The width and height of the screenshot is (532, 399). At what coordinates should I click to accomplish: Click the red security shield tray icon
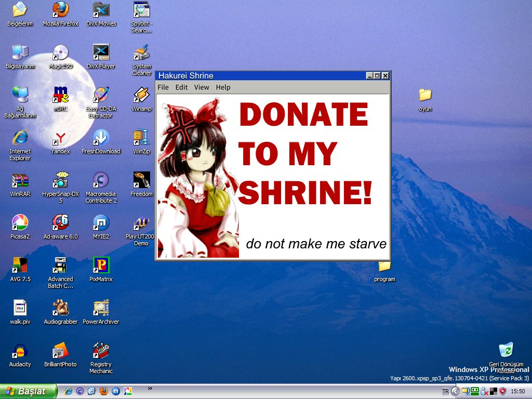click(x=502, y=392)
